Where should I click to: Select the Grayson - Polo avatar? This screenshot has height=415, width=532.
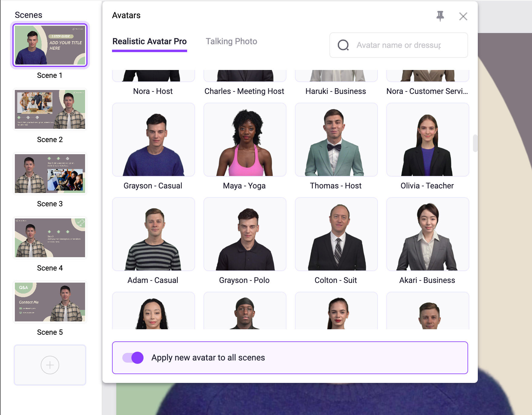pos(245,234)
